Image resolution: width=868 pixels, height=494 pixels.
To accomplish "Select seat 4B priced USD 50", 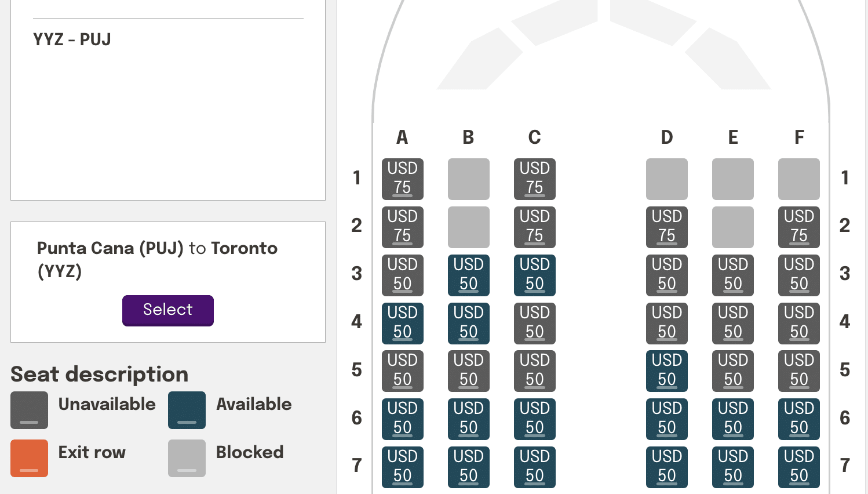I will pyautogui.click(x=468, y=323).
